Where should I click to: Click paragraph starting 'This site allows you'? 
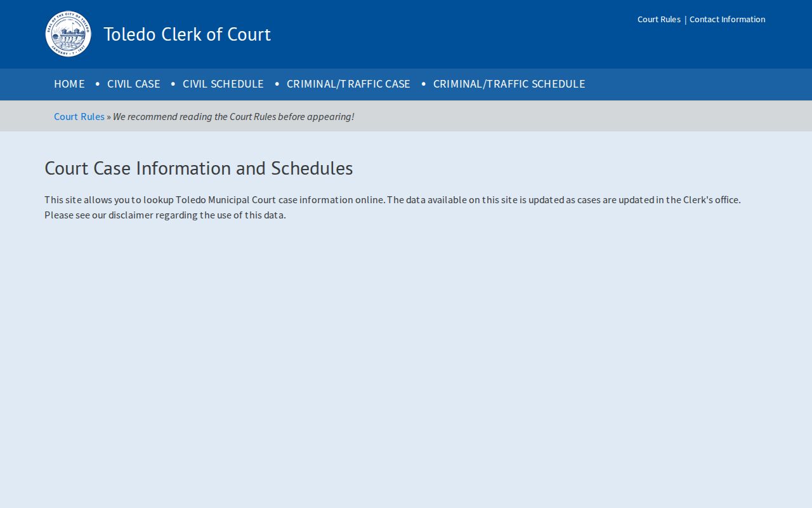pyautogui.click(x=393, y=207)
